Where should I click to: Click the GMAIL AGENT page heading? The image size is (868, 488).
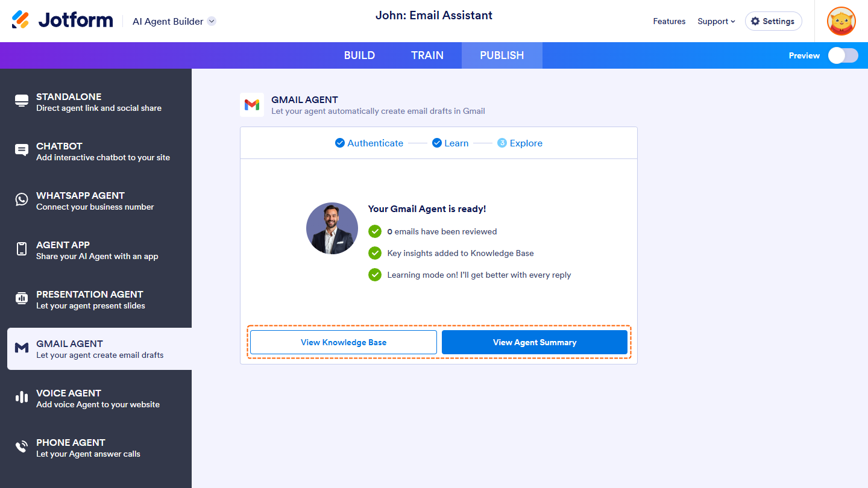(x=304, y=100)
